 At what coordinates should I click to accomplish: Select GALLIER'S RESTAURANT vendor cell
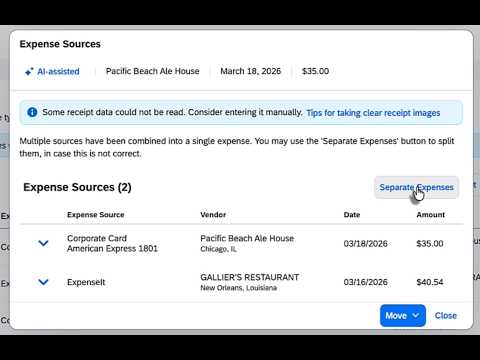(x=250, y=277)
